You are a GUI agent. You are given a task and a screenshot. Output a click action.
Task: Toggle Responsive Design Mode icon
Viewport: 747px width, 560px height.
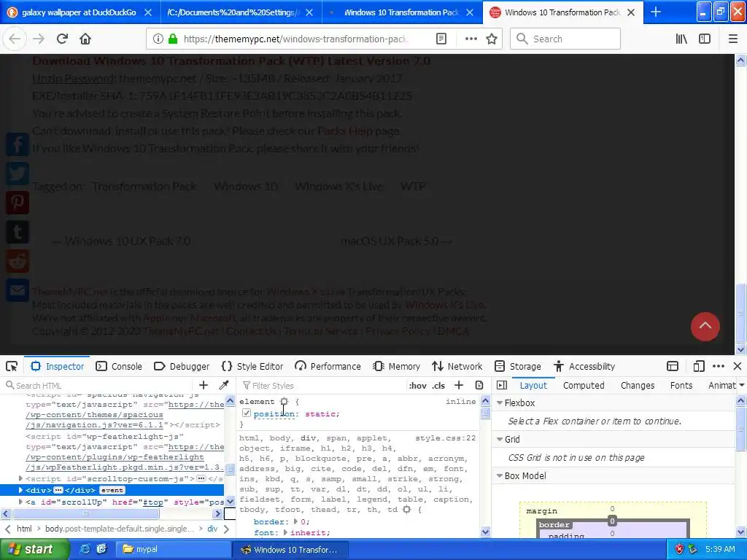pos(698,366)
